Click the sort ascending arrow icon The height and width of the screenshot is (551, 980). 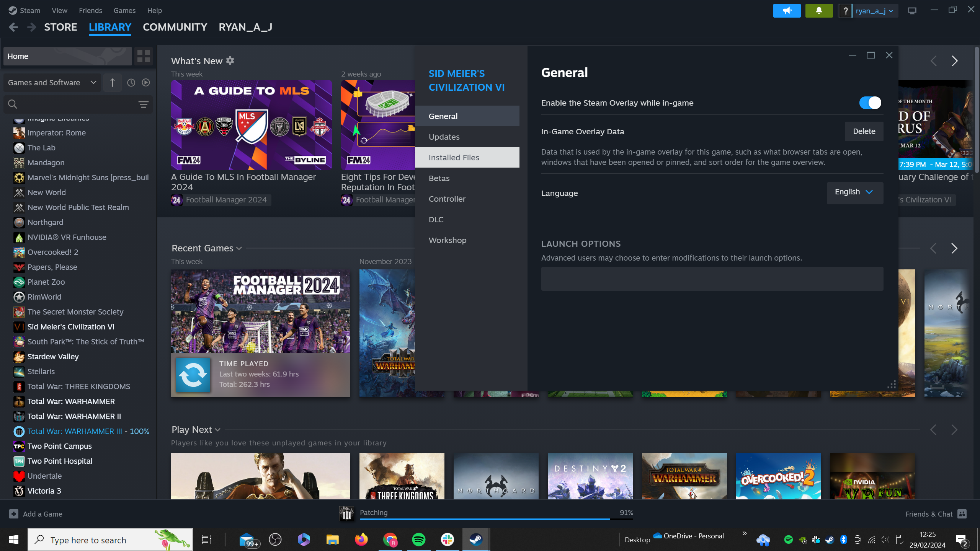coord(113,83)
